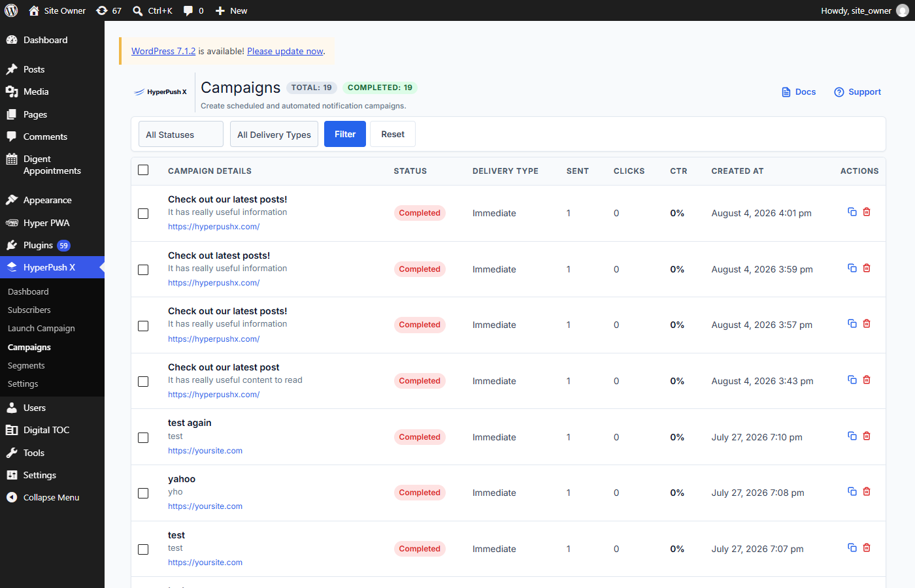The width and height of the screenshot is (915, 588).
Task: Delete the August 4 3:59 pm campaign
Action: coord(867,268)
